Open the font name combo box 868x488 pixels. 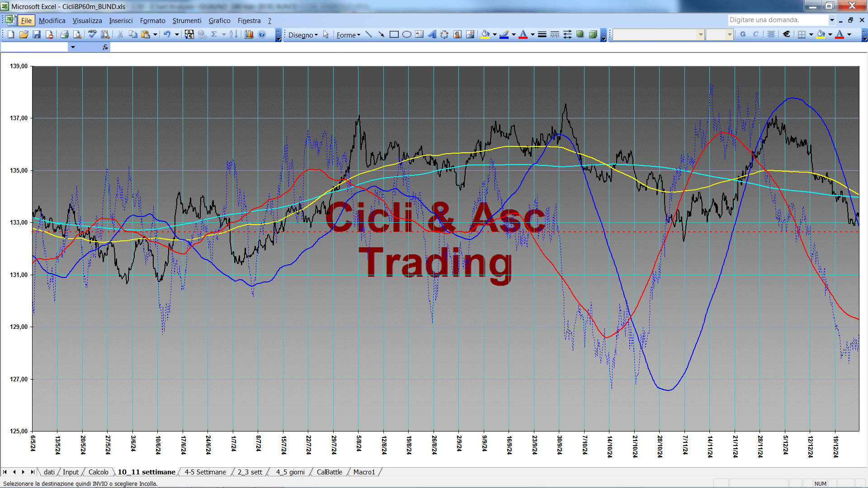(x=658, y=34)
